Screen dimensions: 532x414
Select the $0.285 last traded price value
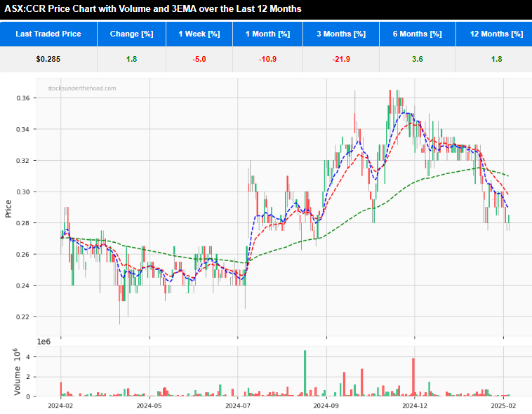pos(48,59)
